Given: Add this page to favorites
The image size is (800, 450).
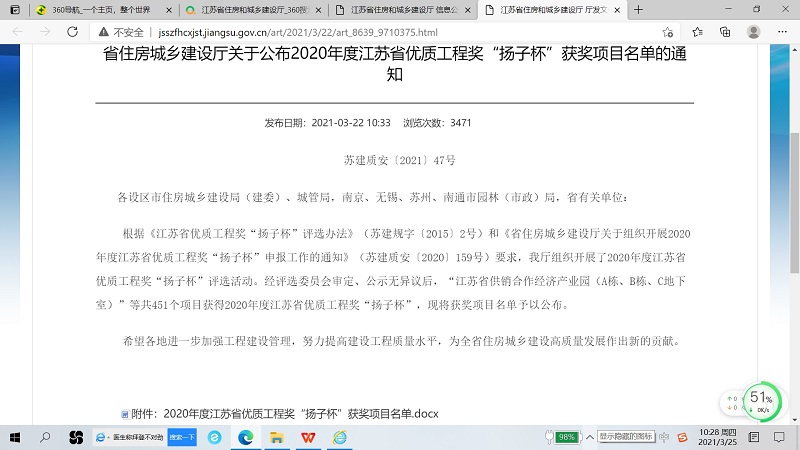Looking at the screenshot, I should (x=668, y=32).
